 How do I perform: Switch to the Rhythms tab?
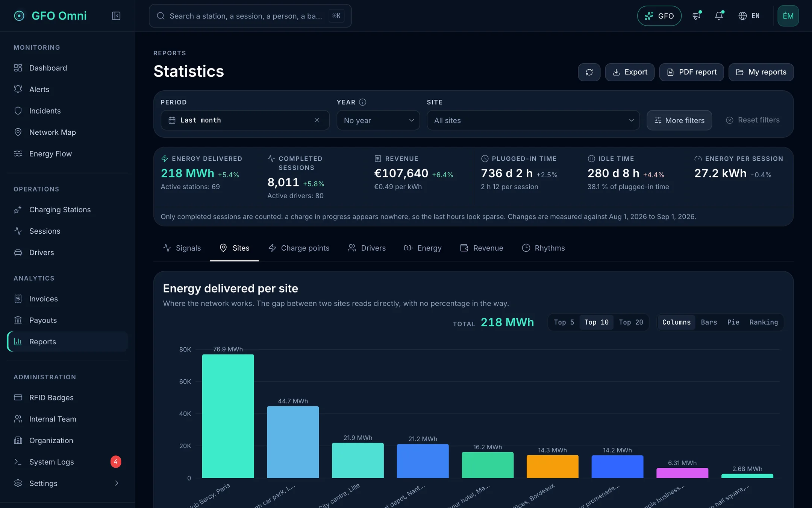(x=544, y=248)
